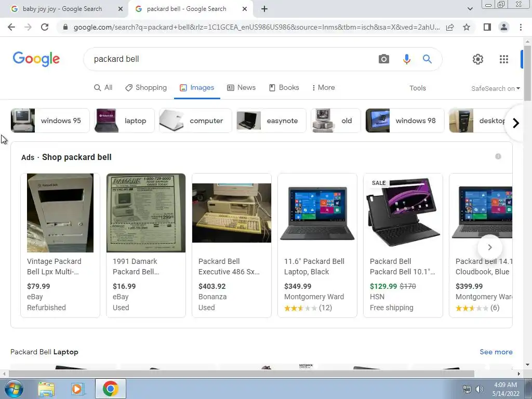Submit search with magnifier icon

(x=427, y=59)
